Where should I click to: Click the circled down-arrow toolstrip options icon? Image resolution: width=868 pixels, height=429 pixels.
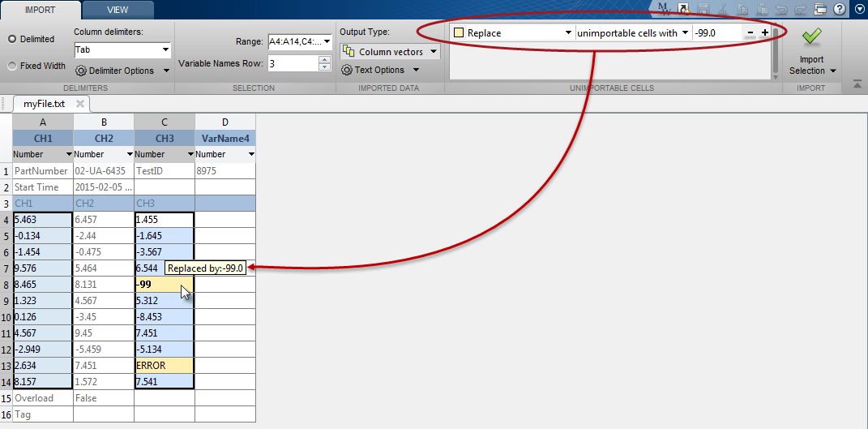coord(859,8)
